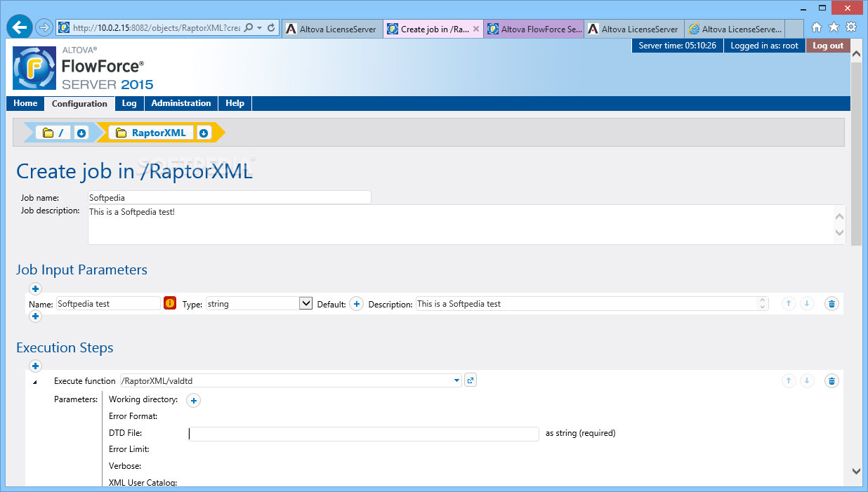
Task: Click Server time display
Action: (x=677, y=46)
